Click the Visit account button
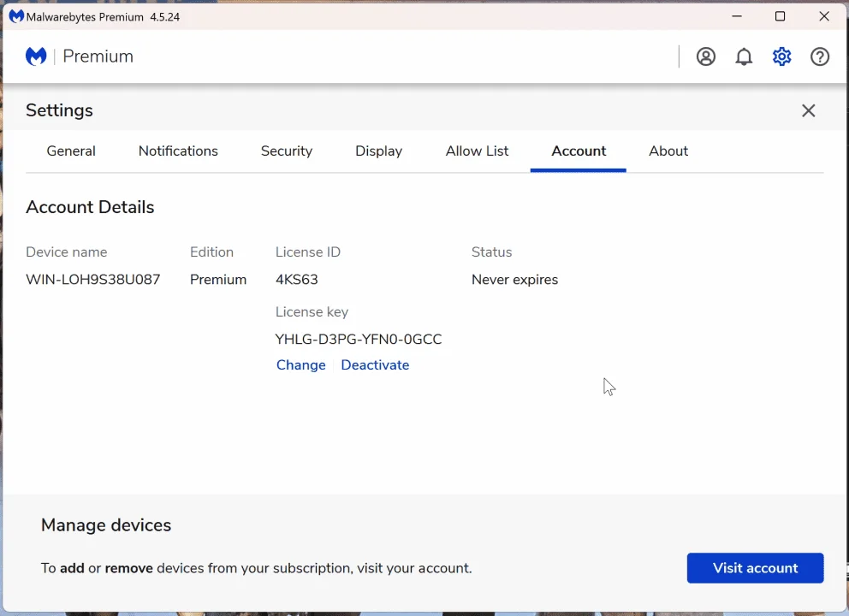This screenshot has height=616, width=849. pyautogui.click(x=755, y=568)
